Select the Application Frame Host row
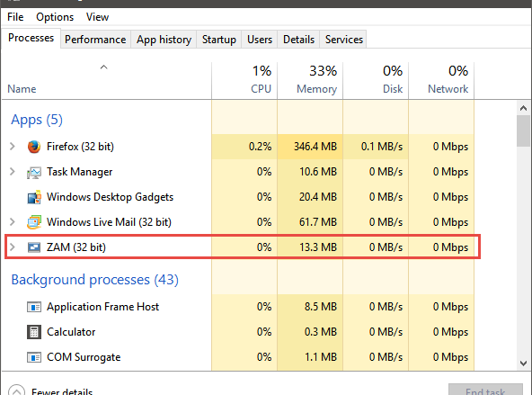 coord(238,307)
